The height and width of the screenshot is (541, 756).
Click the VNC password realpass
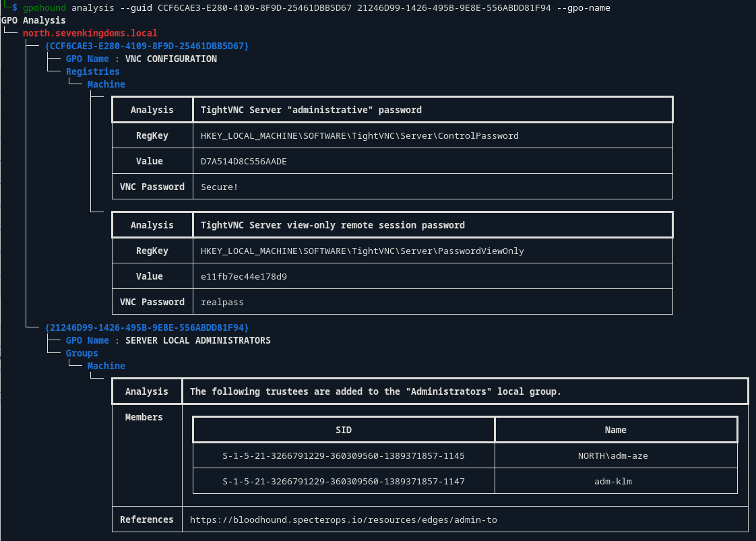[x=222, y=303]
